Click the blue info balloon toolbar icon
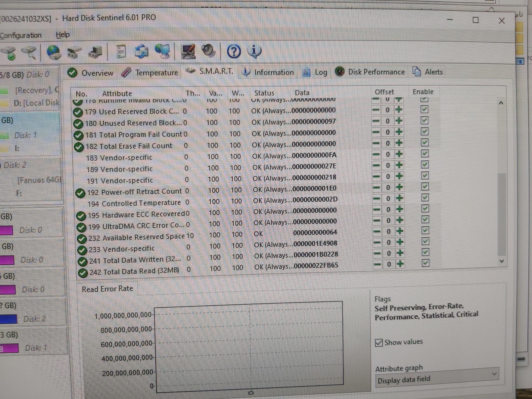The width and height of the screenshot is (532, 399). [x=254, y=51]
